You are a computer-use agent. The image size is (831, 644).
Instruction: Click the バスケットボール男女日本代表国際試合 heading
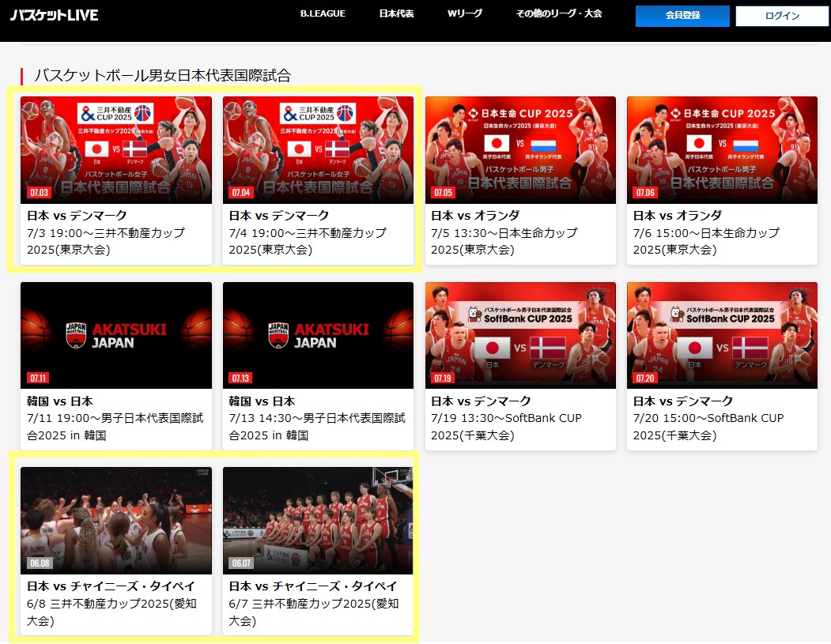pyautogui.click(x=162, y=76)
